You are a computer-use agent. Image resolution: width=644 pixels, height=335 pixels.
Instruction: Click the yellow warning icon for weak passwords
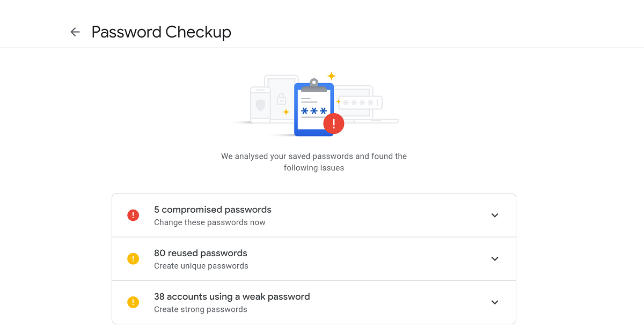click(x=133, y=302)
